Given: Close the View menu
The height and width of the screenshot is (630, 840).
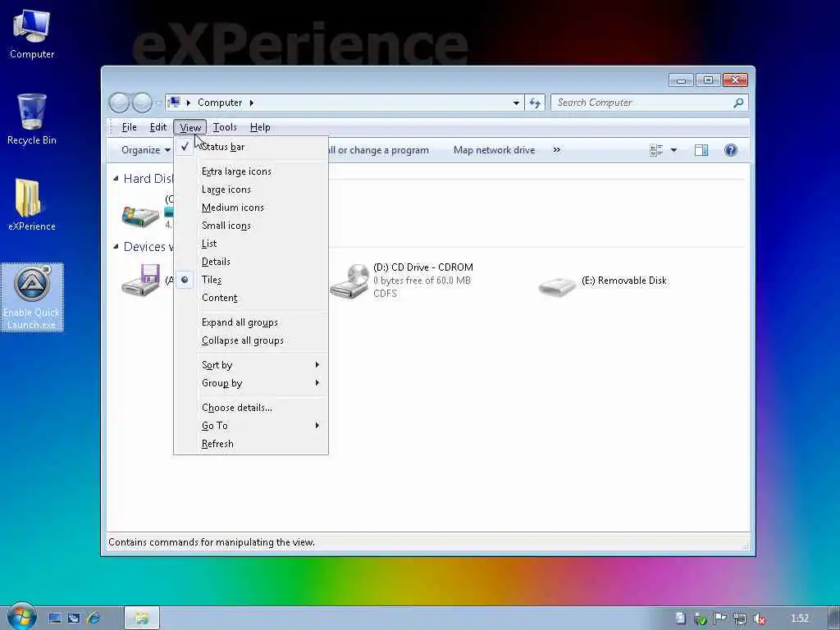Looking at the screenshot, I should coord(190,127).
